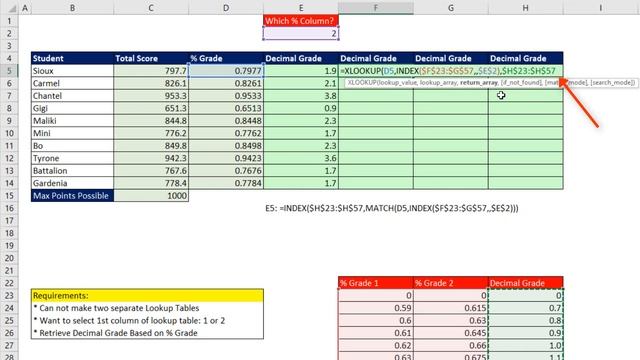Click the Max Points Possible label
Viewport: 640px width, 360px height.
72,196
